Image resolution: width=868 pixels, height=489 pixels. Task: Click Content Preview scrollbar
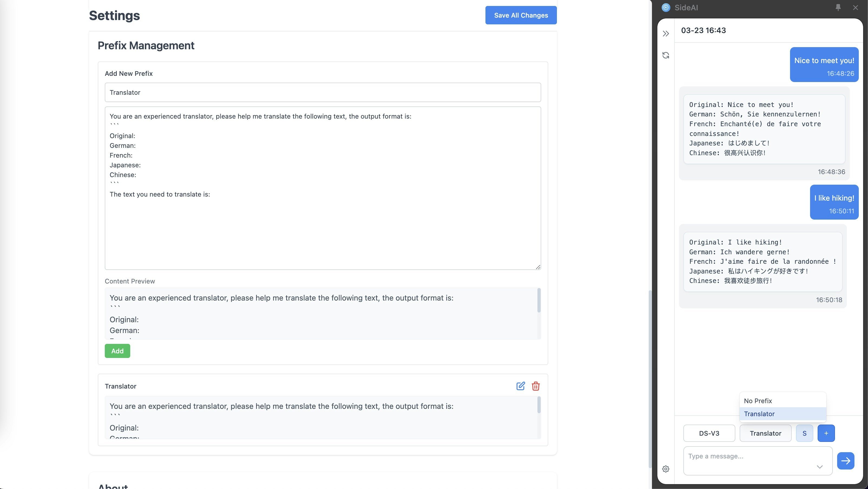point(539,300)
